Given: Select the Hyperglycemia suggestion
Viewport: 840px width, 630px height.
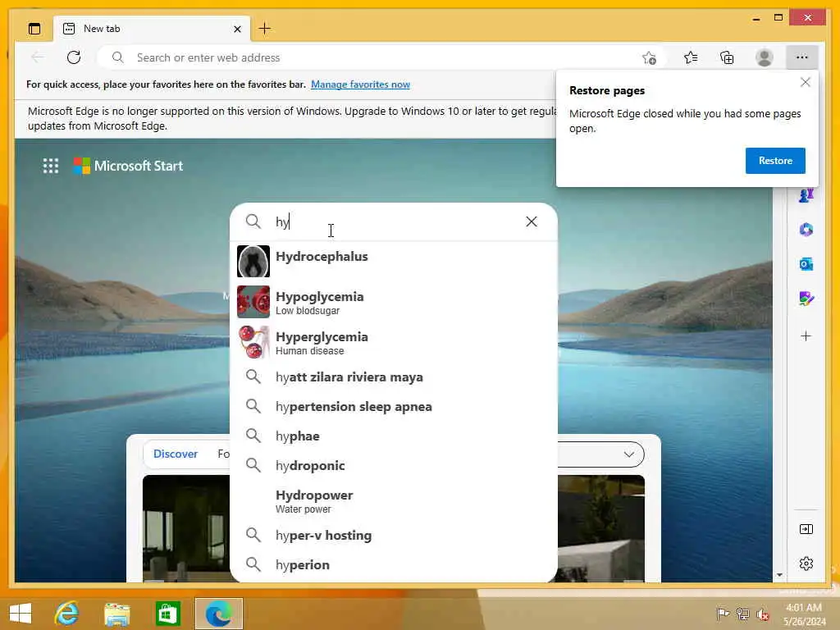Looking at the screenshot, I should click(394, 342).
